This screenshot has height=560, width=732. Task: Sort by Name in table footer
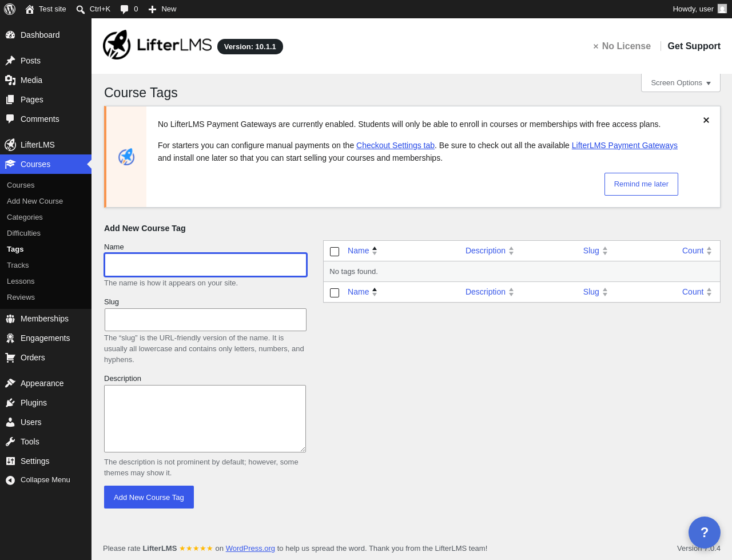click(x=363, y=292)
